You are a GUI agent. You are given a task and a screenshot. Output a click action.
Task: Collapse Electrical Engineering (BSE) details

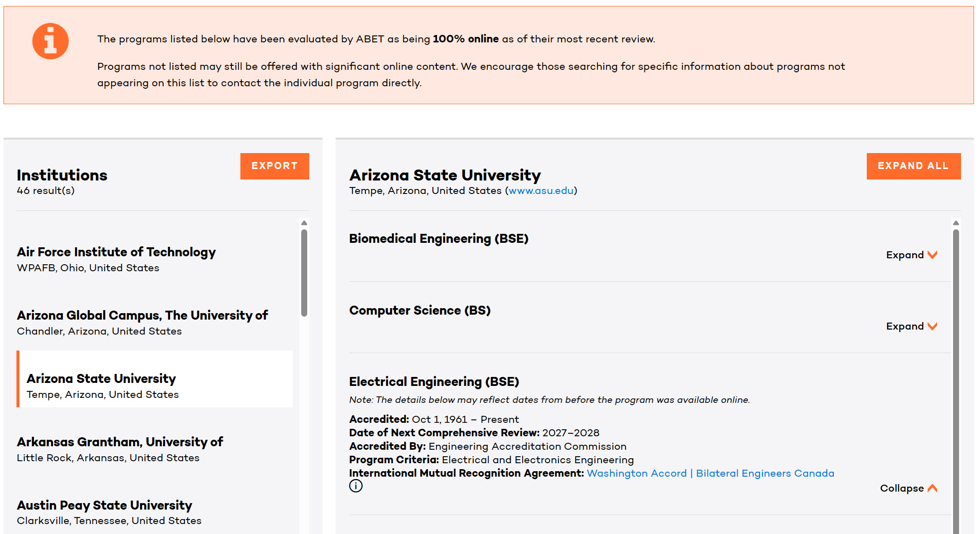pos(908,488)
